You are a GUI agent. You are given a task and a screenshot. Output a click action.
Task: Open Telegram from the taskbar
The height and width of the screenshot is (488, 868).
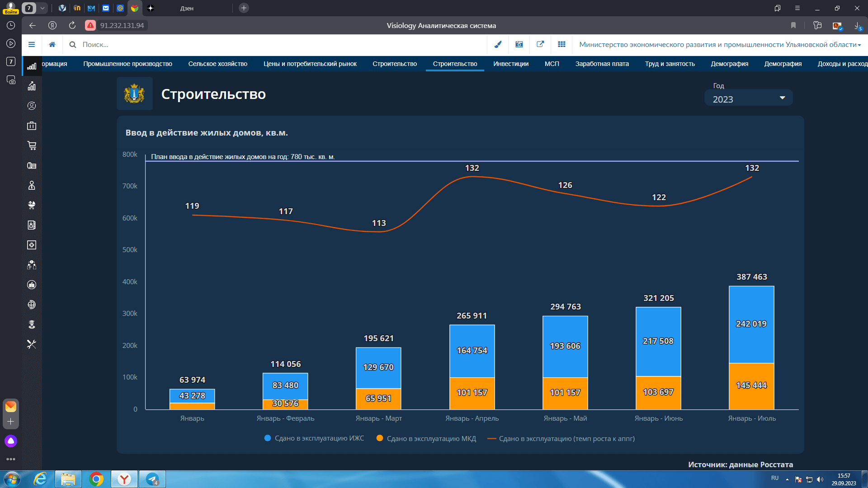[x=152, y=479]
